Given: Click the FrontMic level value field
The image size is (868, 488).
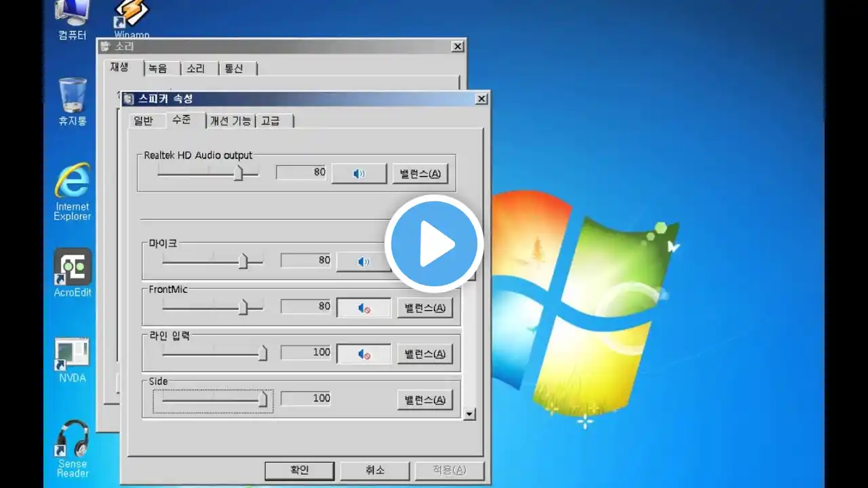Looking at the screenshot, I should tap(306, 306).
